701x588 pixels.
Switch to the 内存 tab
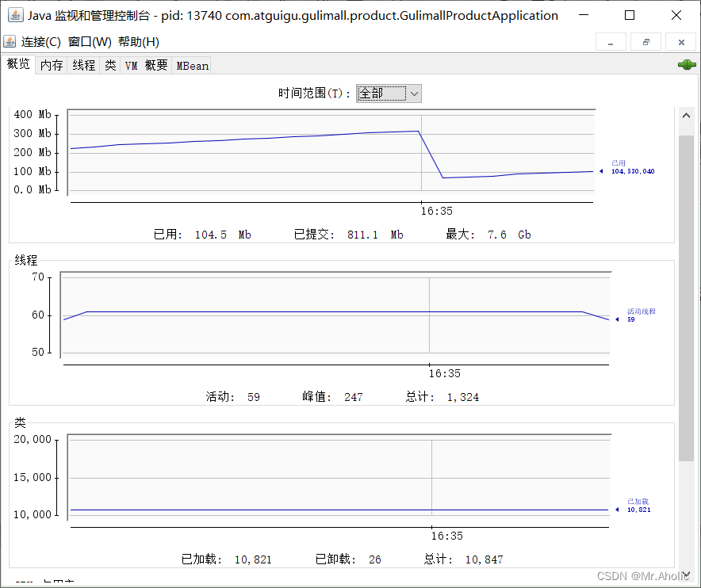tap(51, 64)
